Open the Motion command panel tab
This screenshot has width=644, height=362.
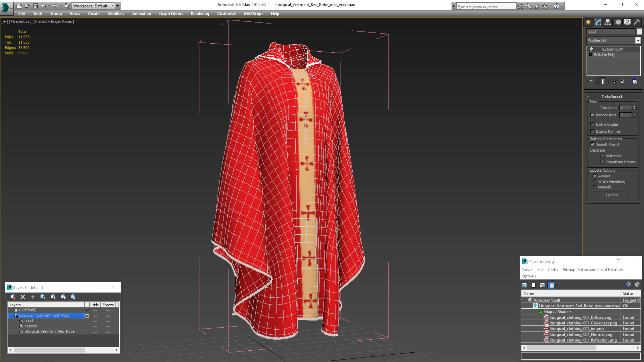[618, 22]
